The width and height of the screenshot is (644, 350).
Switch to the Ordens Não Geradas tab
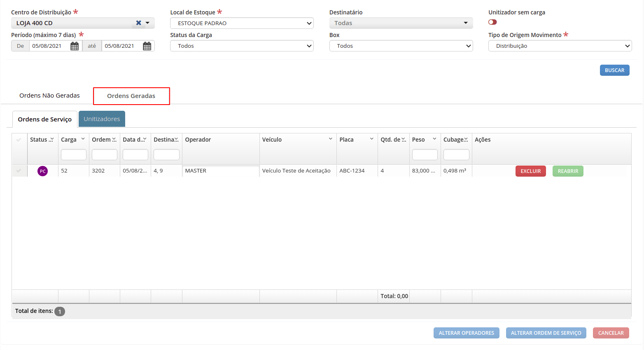pos(49,96)
